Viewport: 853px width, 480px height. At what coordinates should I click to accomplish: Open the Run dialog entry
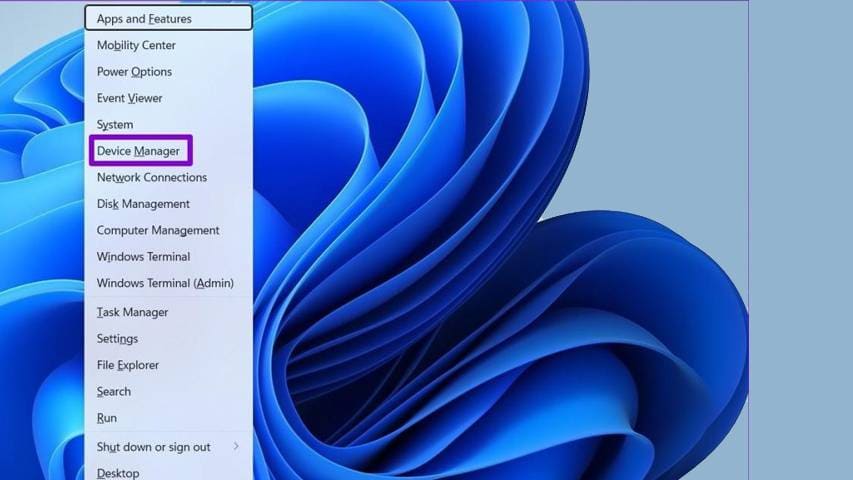(x=169, y=418)
